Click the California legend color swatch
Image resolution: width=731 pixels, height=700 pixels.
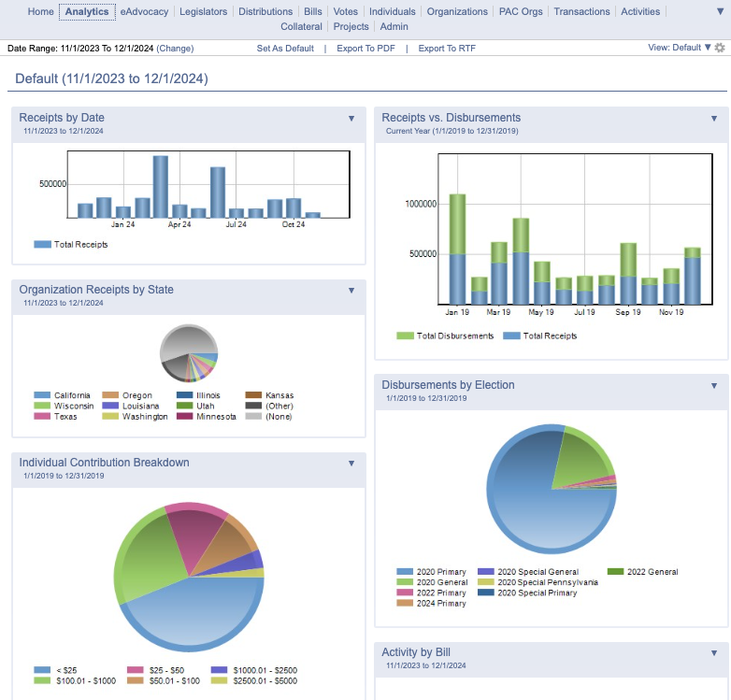(x=42, y=395)
